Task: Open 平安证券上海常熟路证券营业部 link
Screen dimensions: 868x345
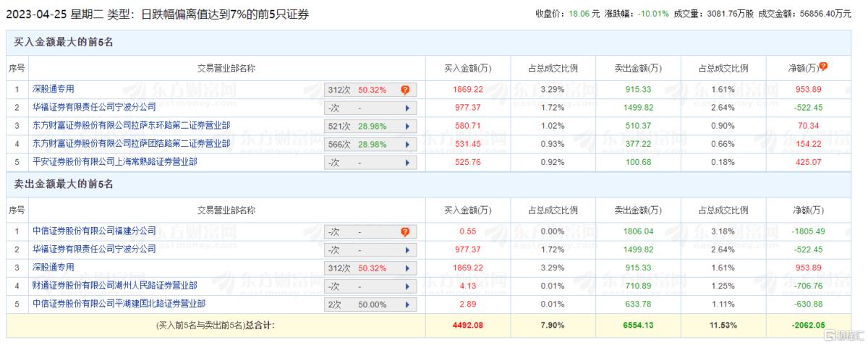Action: (x=114, y=162)
